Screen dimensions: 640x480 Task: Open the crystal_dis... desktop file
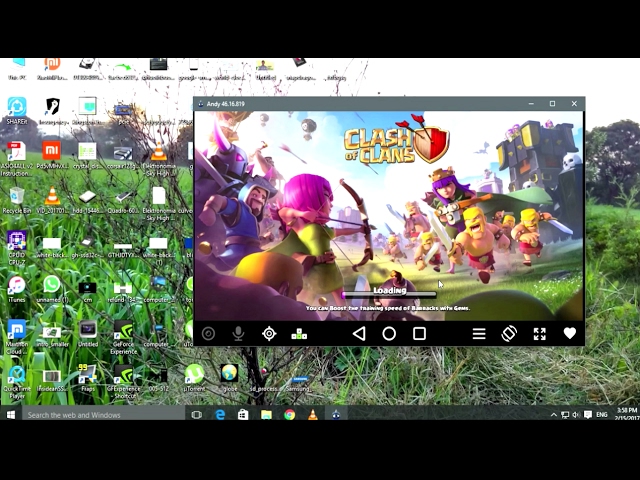point(87,155)
